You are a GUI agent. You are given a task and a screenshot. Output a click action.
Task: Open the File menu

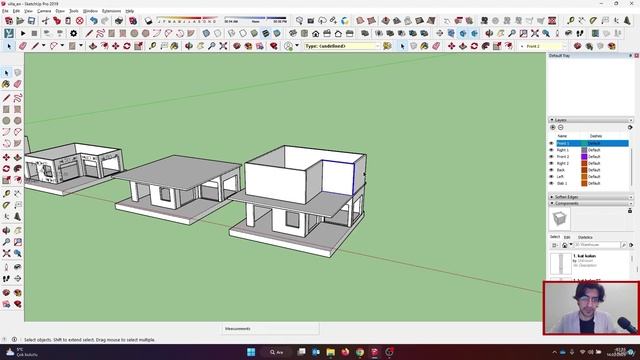pyautogui.click(x=5, y=11)
